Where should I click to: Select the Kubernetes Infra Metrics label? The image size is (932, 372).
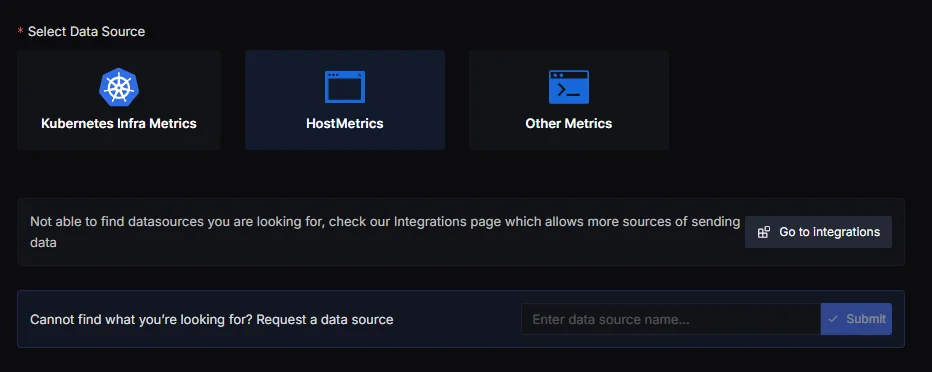coord(119,124)
